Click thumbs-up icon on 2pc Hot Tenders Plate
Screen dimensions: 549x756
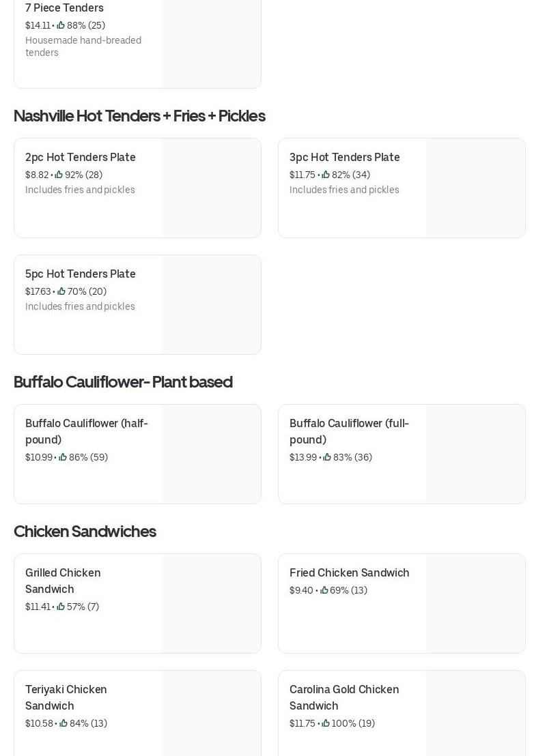(x=59, y=175)
